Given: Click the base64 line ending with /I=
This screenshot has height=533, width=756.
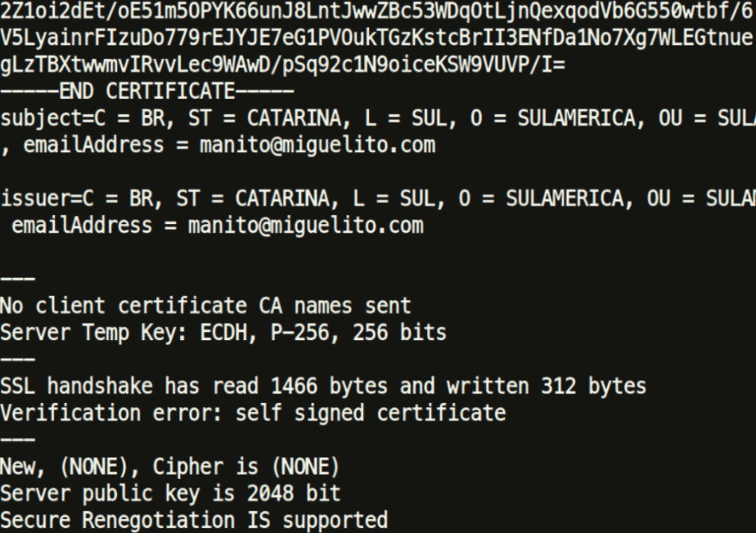Looking at the screenshot, I should click(x=282, y=65).
